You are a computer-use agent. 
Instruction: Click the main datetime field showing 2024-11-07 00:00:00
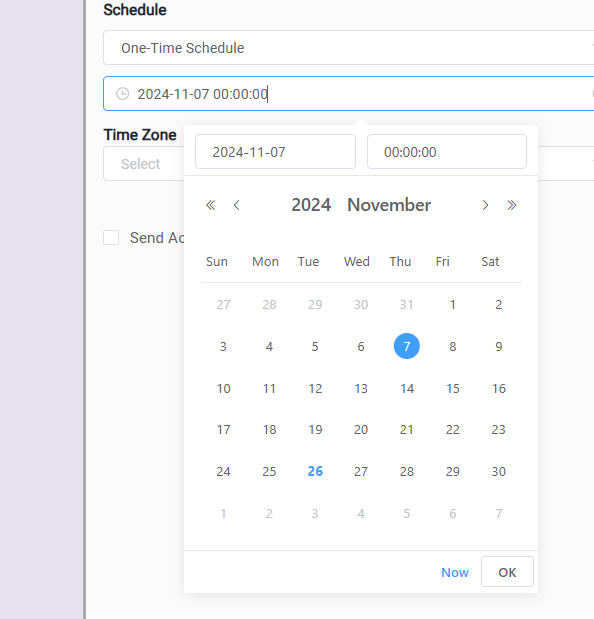tap(349, 94)
